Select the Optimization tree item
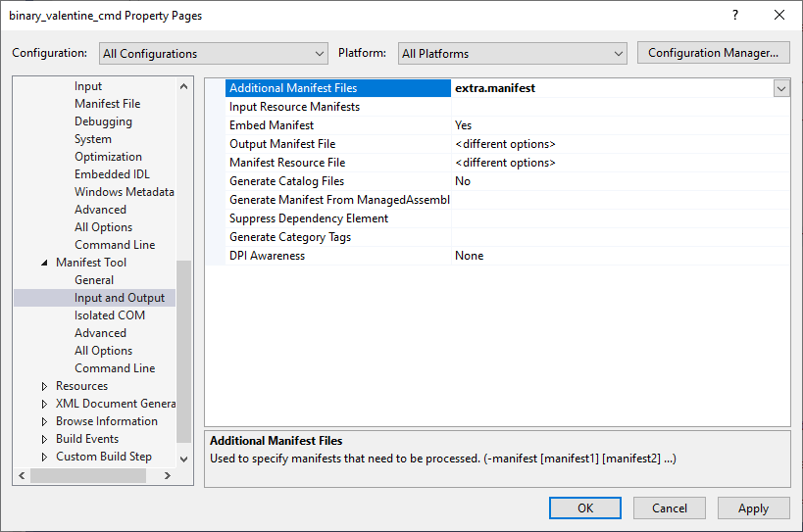This screenshot has width=803, height=532. [x=108, y=157]
